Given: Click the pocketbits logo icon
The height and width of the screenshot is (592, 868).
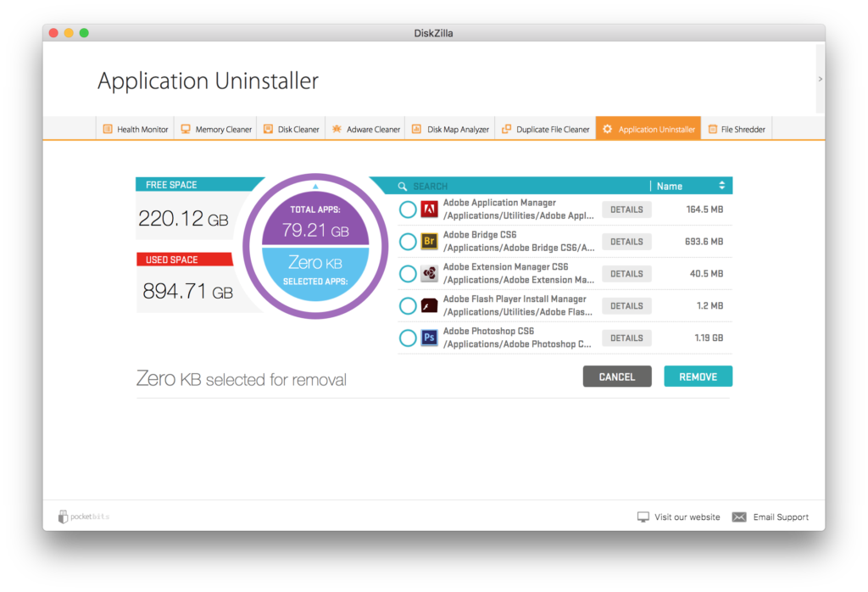Looking at the screenshot, I should (63, 517).
